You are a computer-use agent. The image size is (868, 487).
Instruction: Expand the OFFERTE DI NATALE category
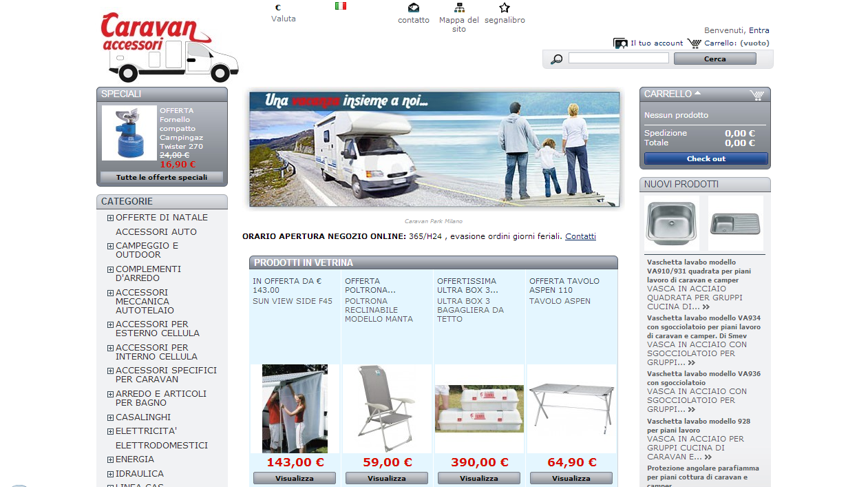point(110,218)
